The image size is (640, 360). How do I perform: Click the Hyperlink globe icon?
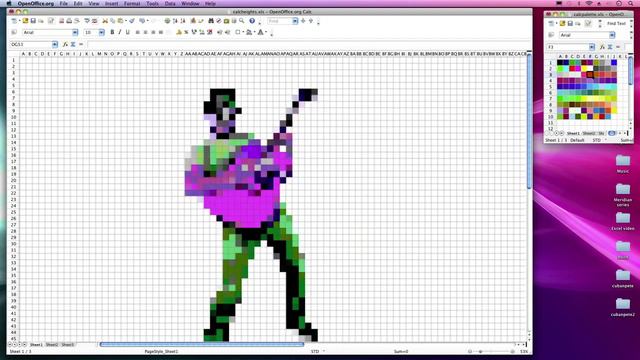[x=167, y=20]
